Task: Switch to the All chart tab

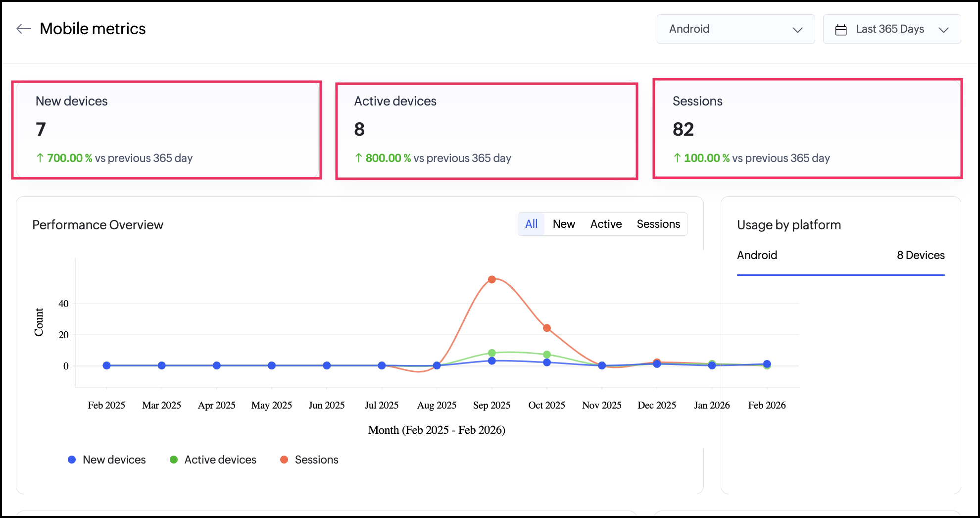Action: pyautogui.click(x=531, y=224)
